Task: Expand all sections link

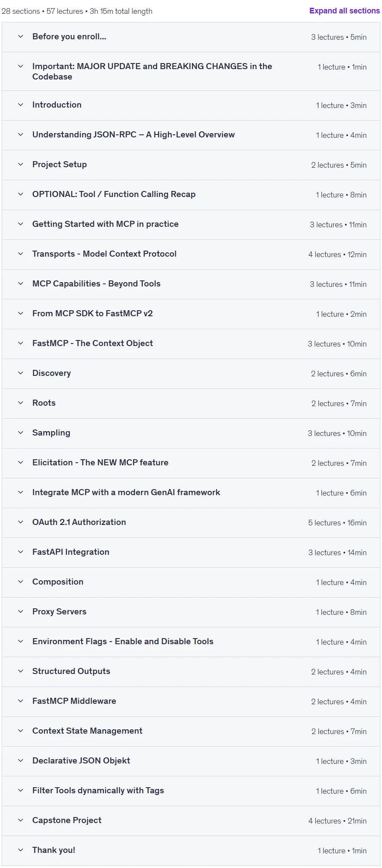Action: [x=344, y=11]
